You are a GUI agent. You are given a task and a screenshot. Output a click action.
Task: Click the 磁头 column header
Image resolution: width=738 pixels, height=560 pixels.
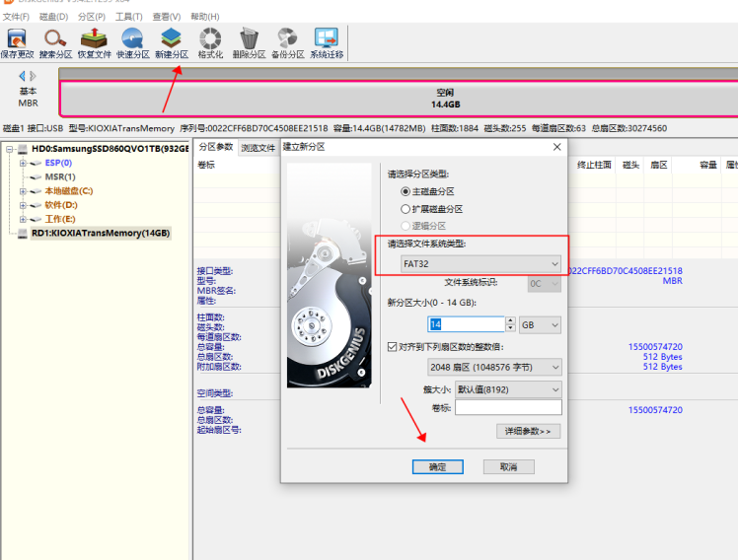point(630,165)
